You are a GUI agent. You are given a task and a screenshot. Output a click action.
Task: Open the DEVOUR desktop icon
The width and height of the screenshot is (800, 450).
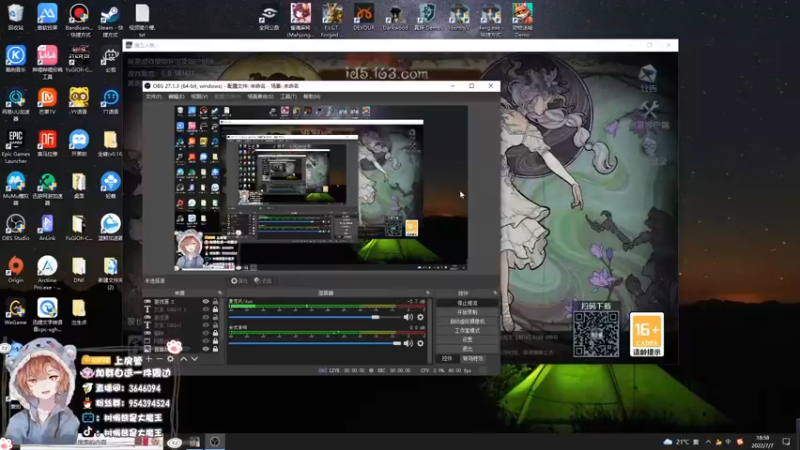click(x=364, y=17)
